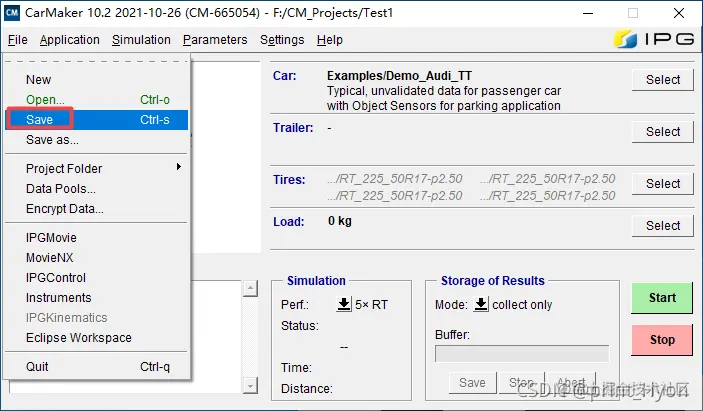Screen dimensions: 703x411
Task: Click Save in Storage of Results
Action: tap(473, 383)
